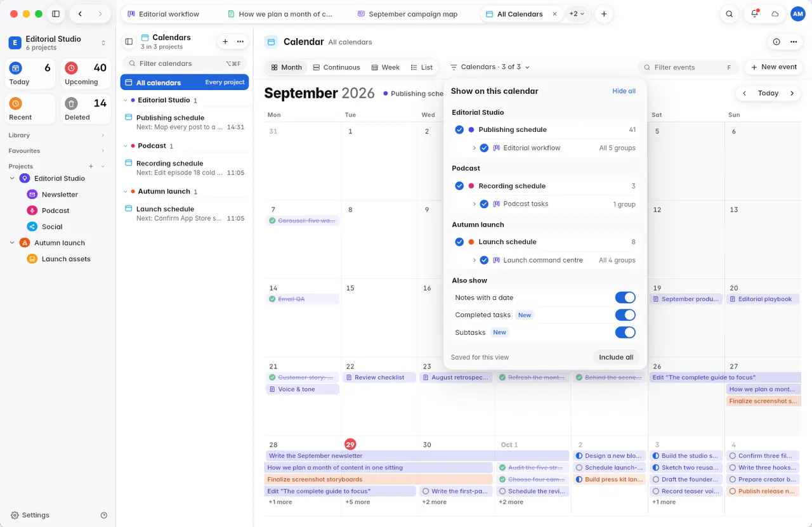
Task: Click the Today button
Action: tap(768, 93)
